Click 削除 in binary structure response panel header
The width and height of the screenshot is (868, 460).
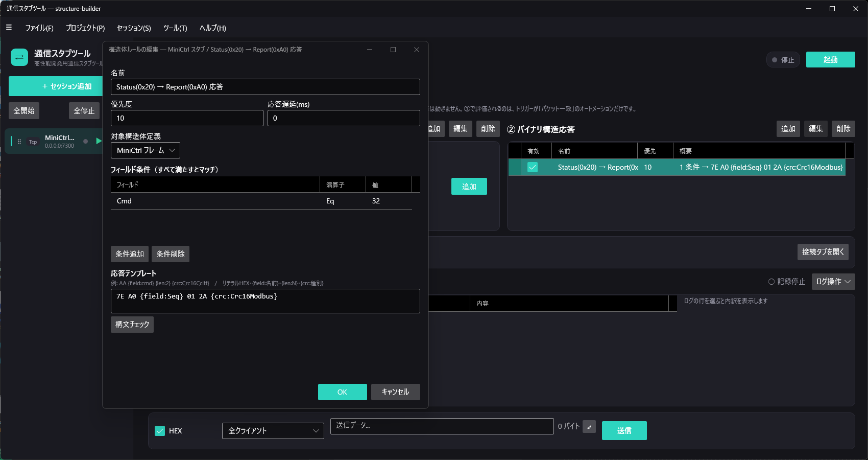tap(843, 129)
